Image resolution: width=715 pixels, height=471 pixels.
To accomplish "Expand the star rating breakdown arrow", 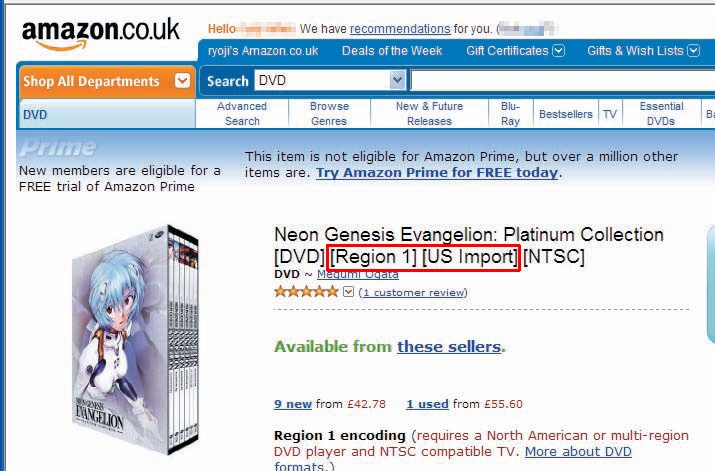I will coord(348,291).
